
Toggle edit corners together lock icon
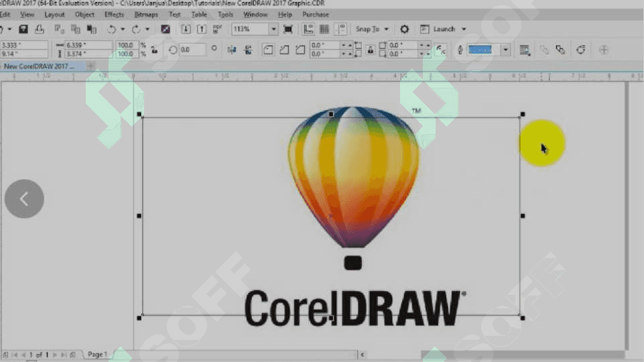click(371, 50)
